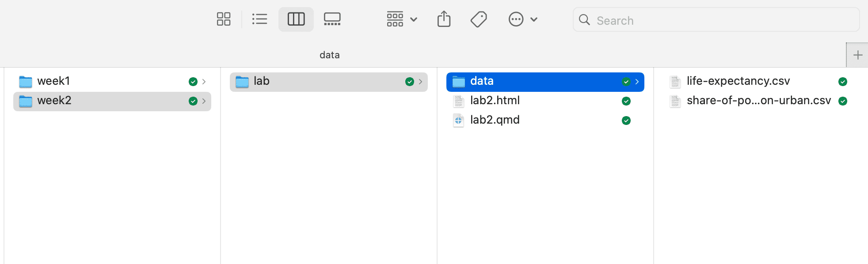Click the plus button to add tab
The width and height of the screenshot is (868, 264).
click(857, 55)
